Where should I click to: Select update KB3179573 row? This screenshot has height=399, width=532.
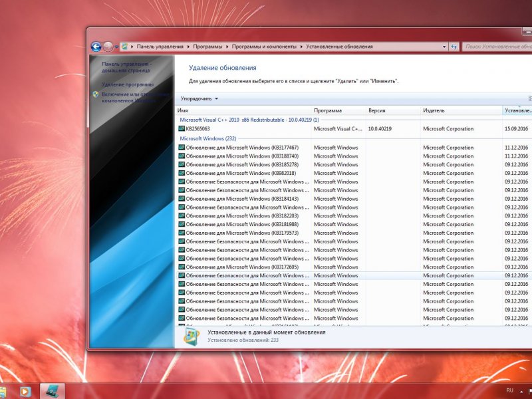click(354, 233)
